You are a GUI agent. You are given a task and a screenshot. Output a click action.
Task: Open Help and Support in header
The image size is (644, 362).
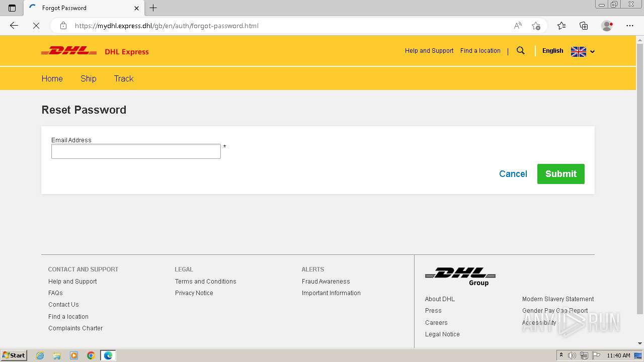click(429, 51)
